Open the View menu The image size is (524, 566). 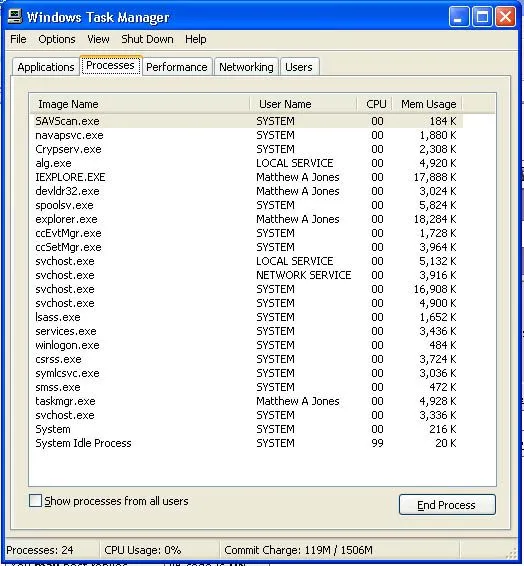(x=98, y=39)
